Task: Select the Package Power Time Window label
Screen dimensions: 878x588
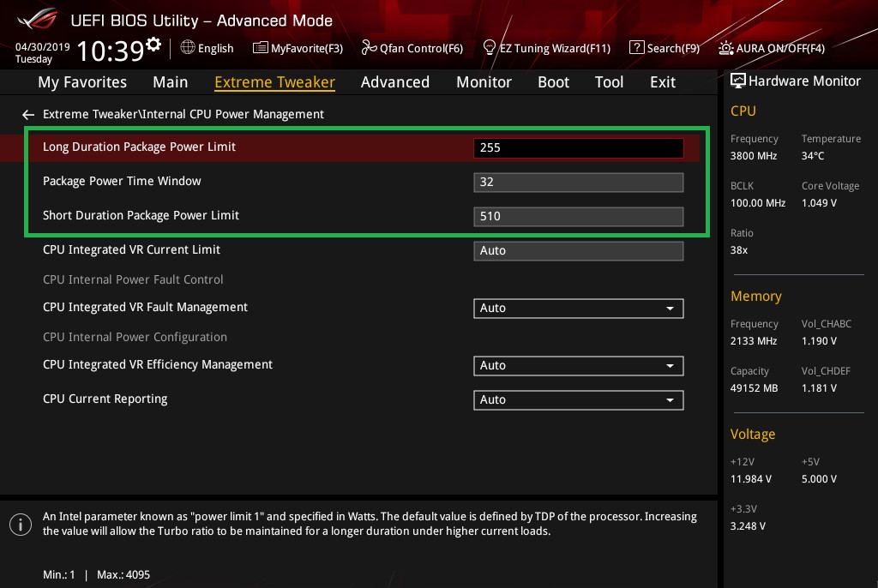Action: [x=122, y=181]
